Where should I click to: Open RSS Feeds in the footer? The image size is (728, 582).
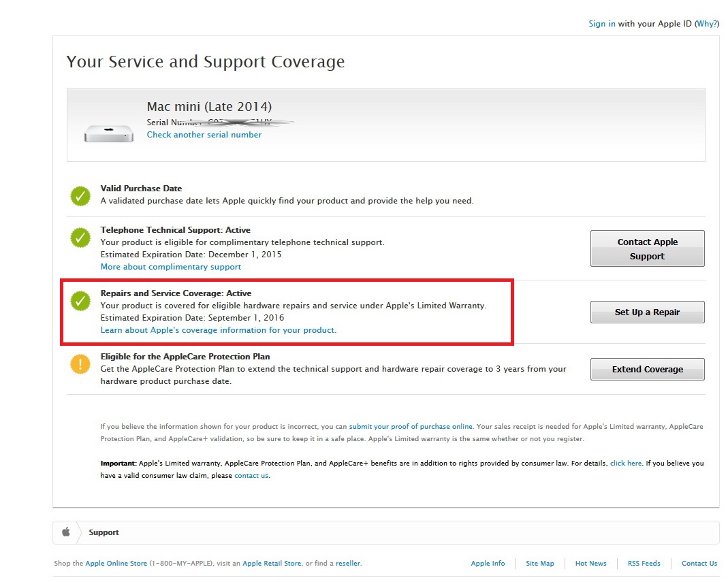coord(644,563)
